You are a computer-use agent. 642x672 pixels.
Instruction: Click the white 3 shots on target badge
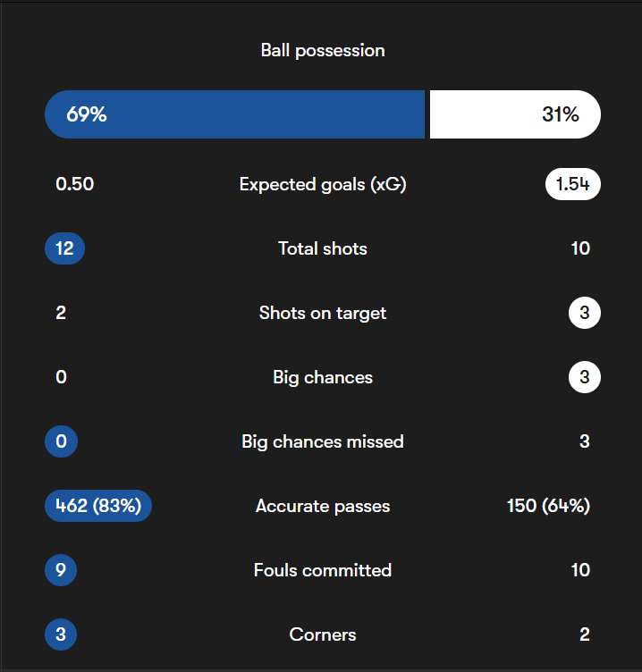click(x=584, y=313)
